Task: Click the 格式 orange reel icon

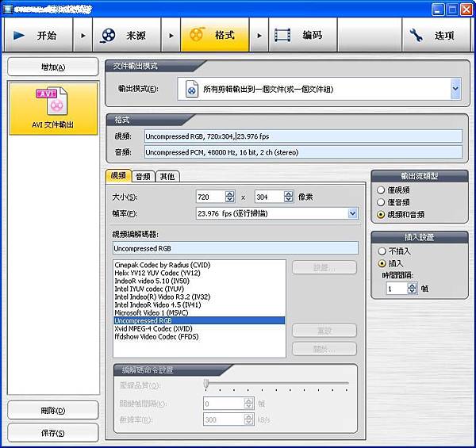Action: (x=197, y=35)
